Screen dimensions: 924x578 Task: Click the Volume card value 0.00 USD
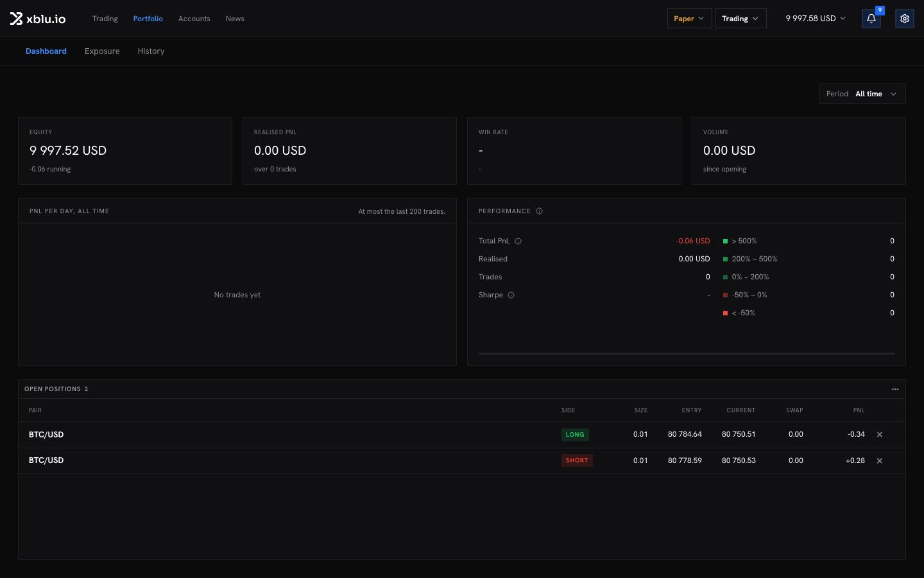point(729,151)
